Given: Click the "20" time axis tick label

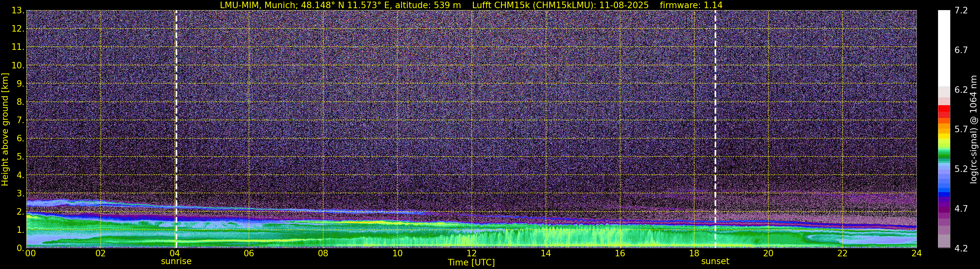Looking at the screenshot, I should [x=768, y=253].
